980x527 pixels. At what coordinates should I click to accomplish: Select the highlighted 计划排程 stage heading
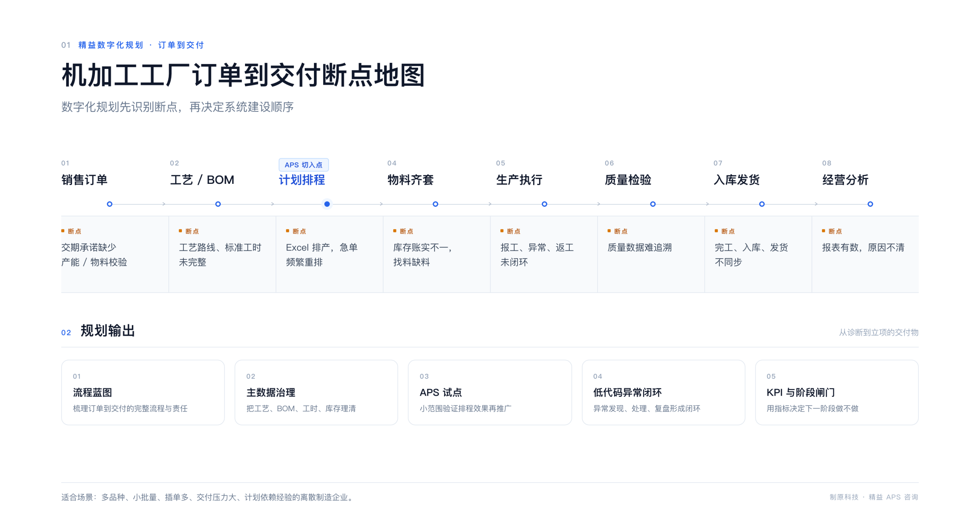point(302,180)
